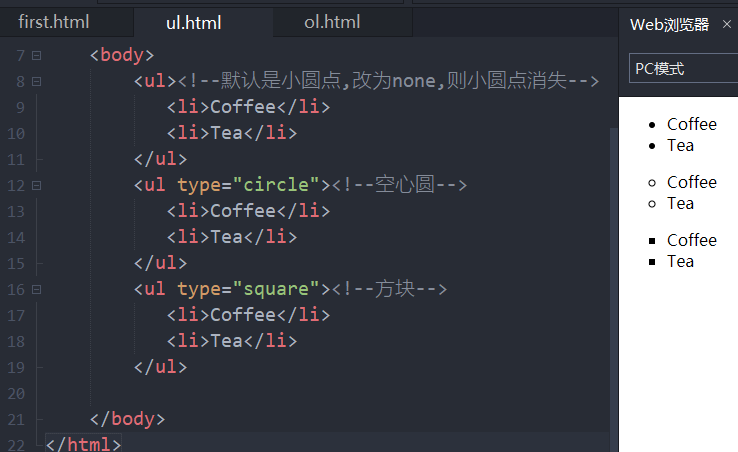
Task: Close the Web浏览器 panel
Action: 727,24
